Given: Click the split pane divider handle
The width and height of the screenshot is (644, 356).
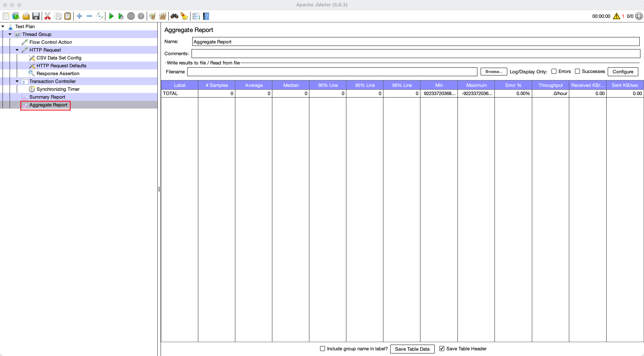Looking at the screenshot, I should pos(159,189).
